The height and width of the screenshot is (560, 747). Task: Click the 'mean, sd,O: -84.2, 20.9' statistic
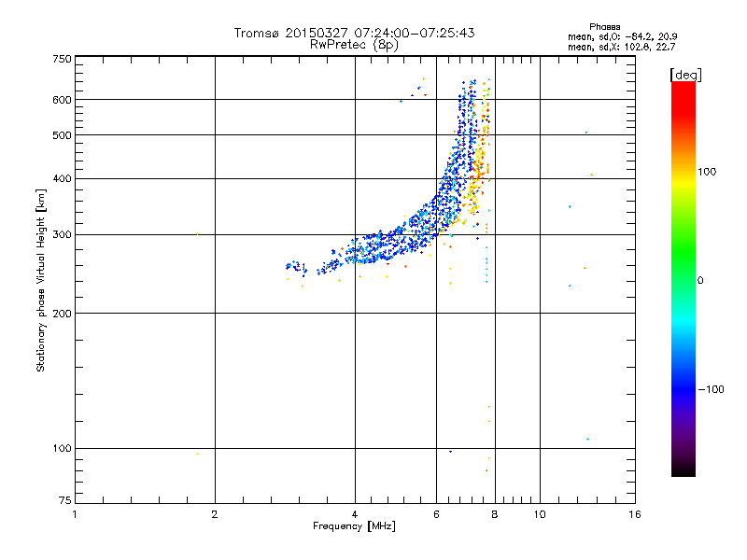point(622,36)
